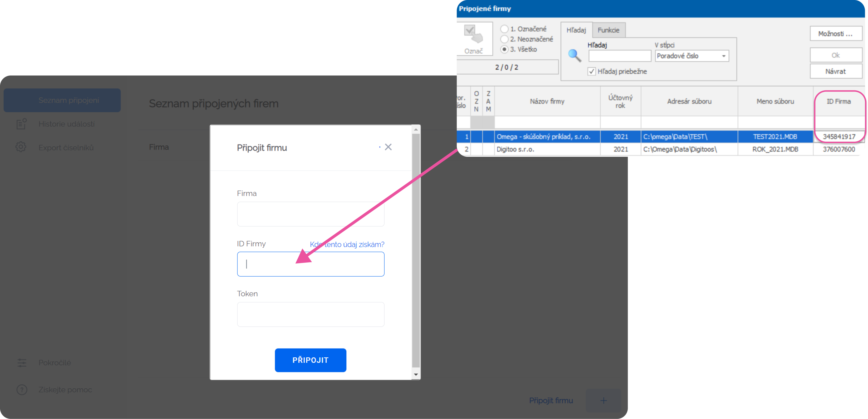Viewport: 868px width, 419px height.
Task: Switch to the Funkcie tab
Action: [x=608, y=30]
